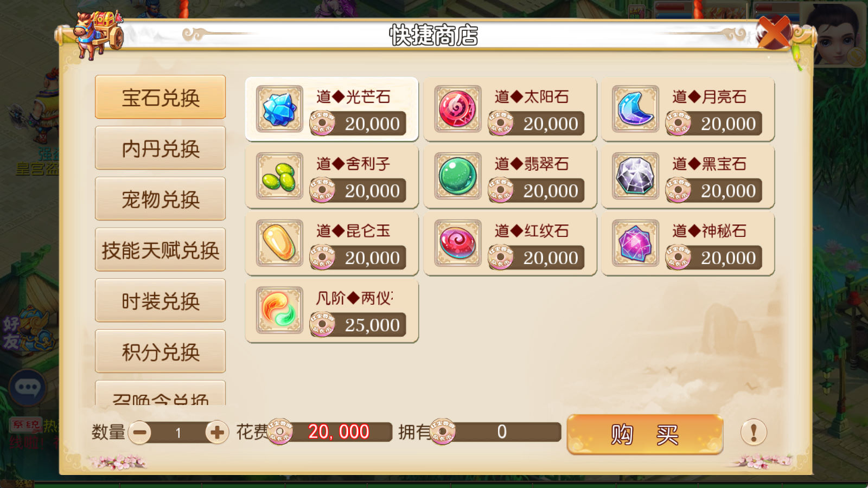The height and width of the screenshot is (488, 868).
Task: Pick the green 舍利子 beads icon
Action: tap(279, 176)
